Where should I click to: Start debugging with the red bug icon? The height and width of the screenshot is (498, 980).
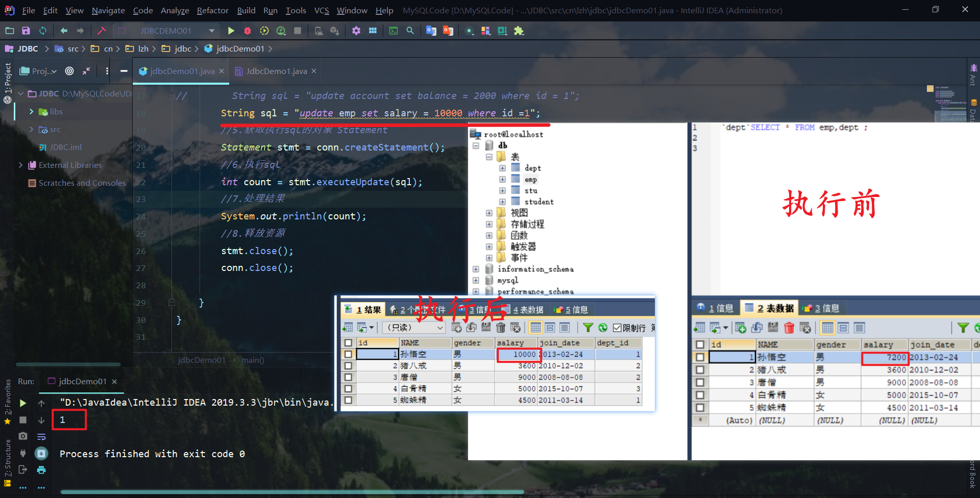pyautogui.click(x=248, y=31)
